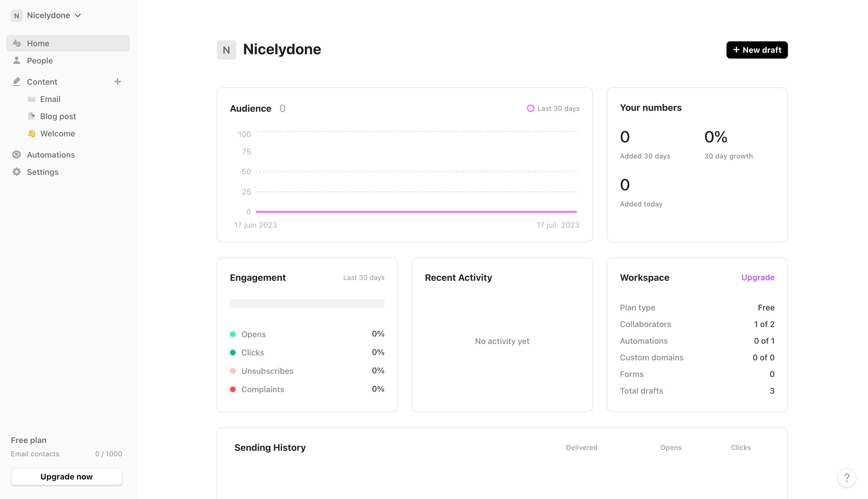
Task: Add new content with plus icon
Action: coord(118,82)
